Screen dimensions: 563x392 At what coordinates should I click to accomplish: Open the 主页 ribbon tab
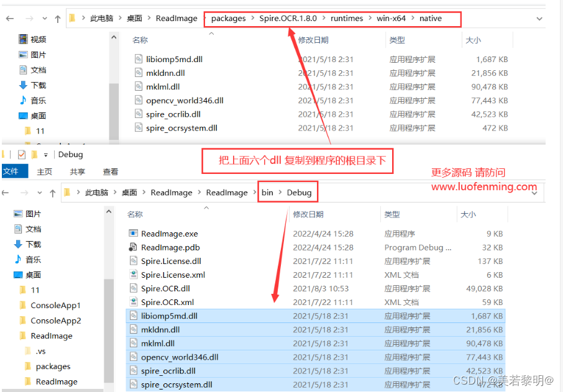pos(45,171)
